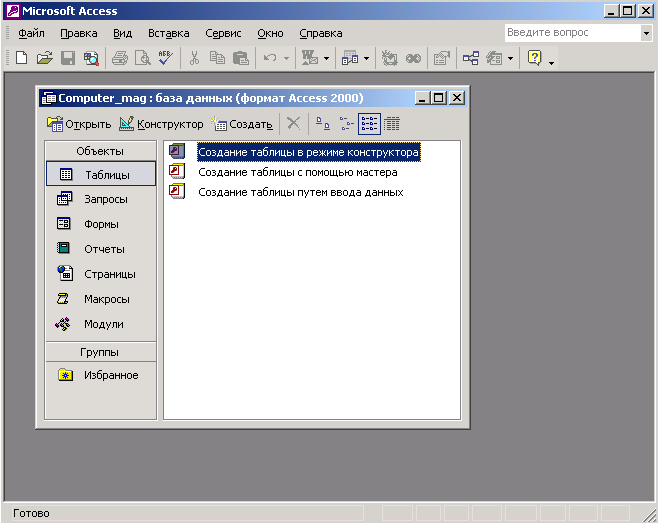This screenshot has width=658, height=523.
Task: Open the Relationships toolbar icon
Action: [471, 58]
